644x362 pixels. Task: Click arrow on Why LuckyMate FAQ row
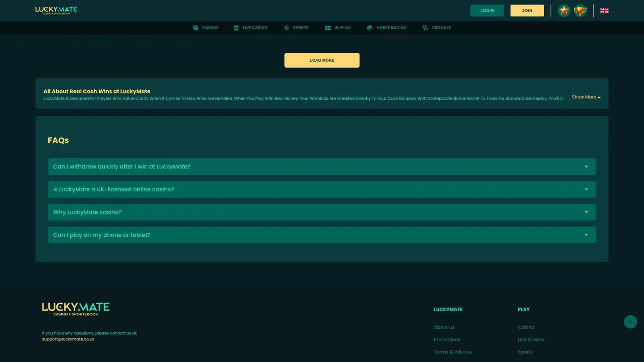[x=586, y=212]
